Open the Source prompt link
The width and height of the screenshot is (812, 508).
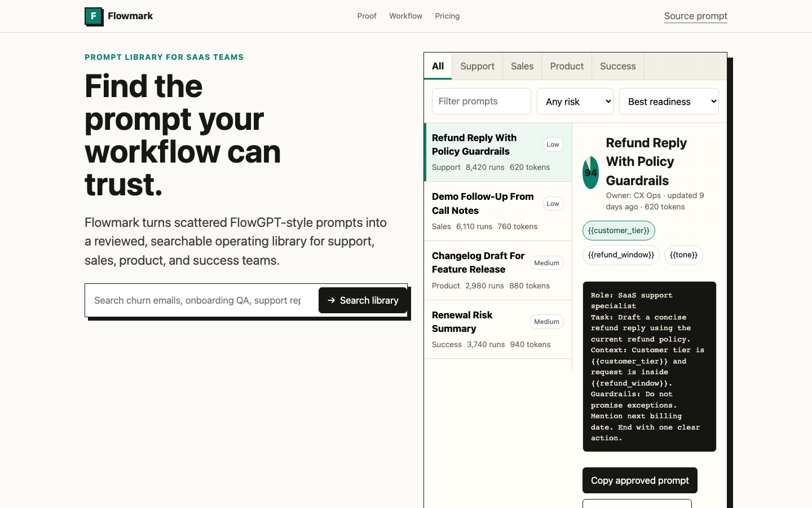(695, 16)
